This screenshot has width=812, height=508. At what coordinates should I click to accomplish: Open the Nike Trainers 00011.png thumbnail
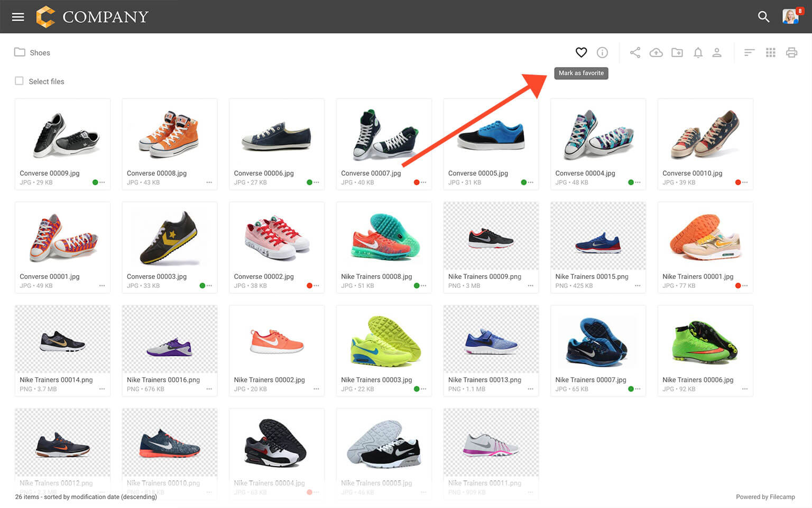pyautogui.click(x=491, y=442)
